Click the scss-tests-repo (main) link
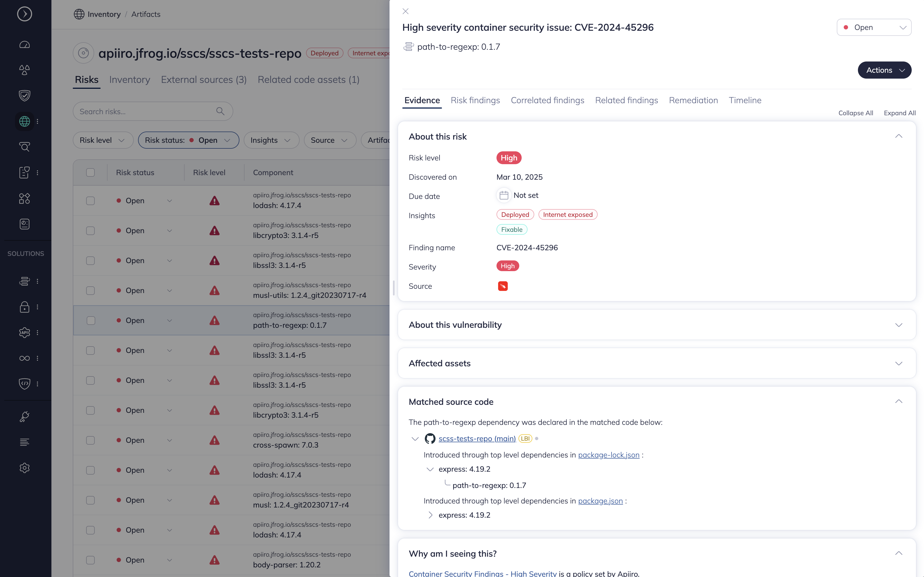The width and height of the screenshot is (924, 577). click(x=477, y=439)
